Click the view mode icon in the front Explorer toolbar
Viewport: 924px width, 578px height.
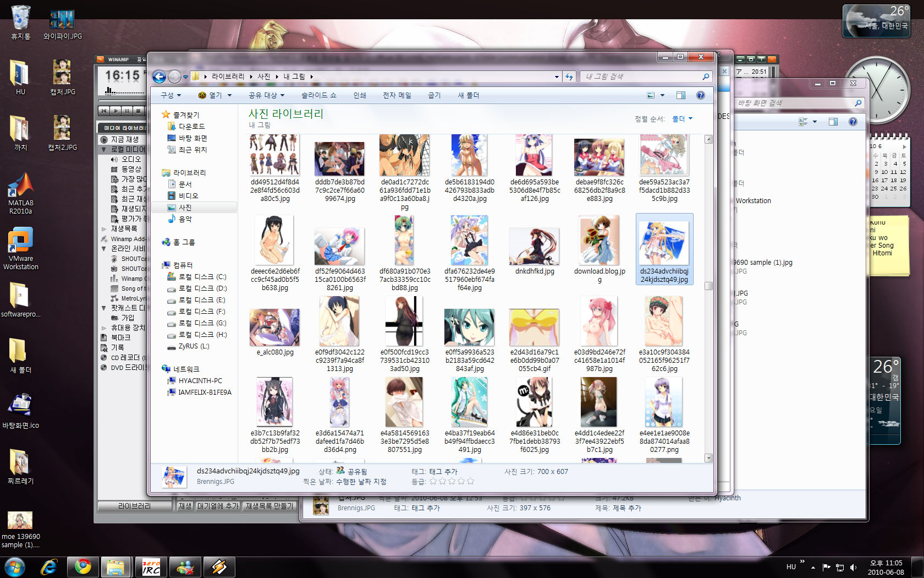click(x=651, y=95)
